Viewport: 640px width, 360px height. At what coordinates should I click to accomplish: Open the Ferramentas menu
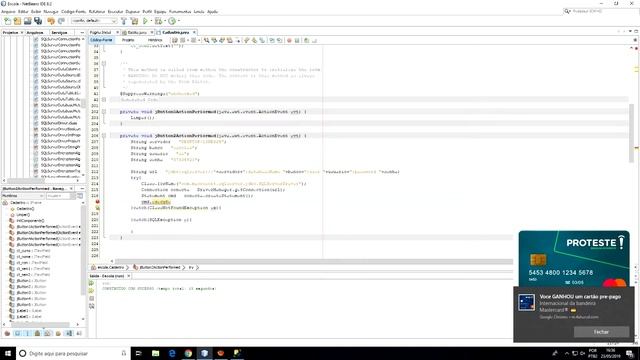tap(180, 11)
